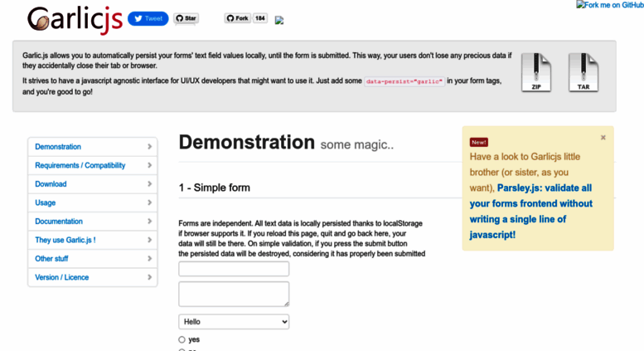644x351 pixels.
Task: Click chevron next to Other stuff
Action: click(149, 259)
